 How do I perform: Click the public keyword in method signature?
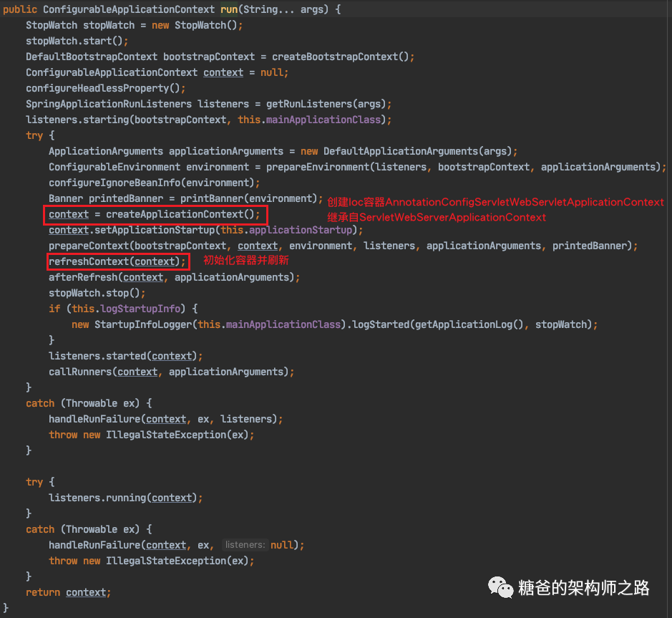[20, 9]
